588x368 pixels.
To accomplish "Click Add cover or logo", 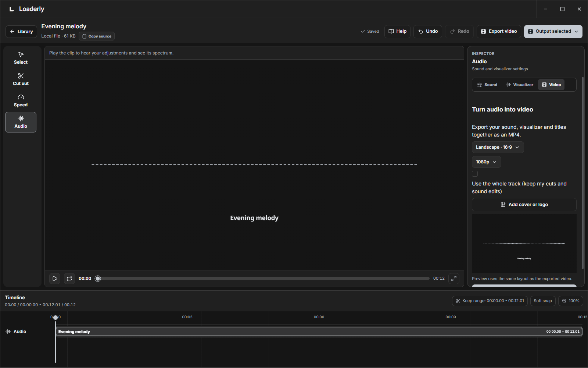I will click(524, 205).
